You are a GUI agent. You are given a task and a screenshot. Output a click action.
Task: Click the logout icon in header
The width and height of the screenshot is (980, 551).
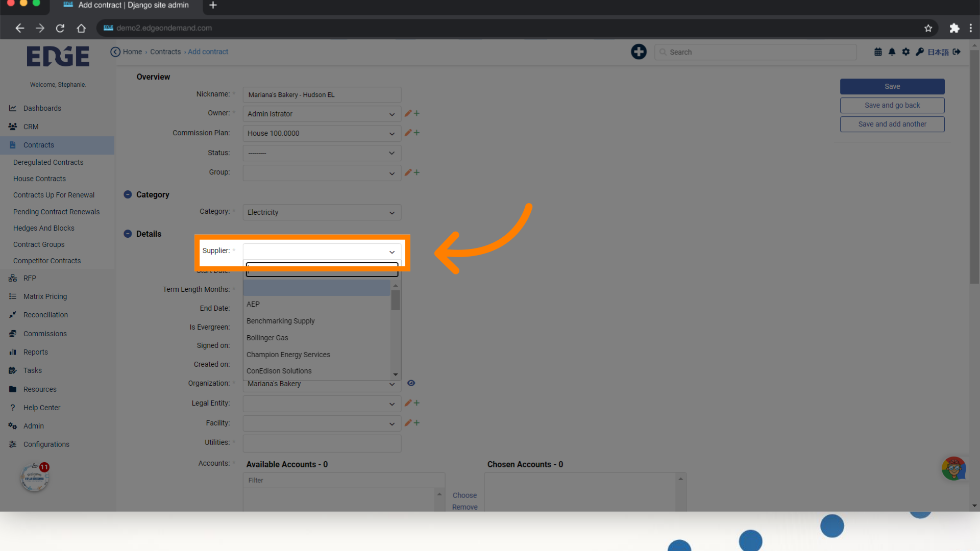coord(957,52)
